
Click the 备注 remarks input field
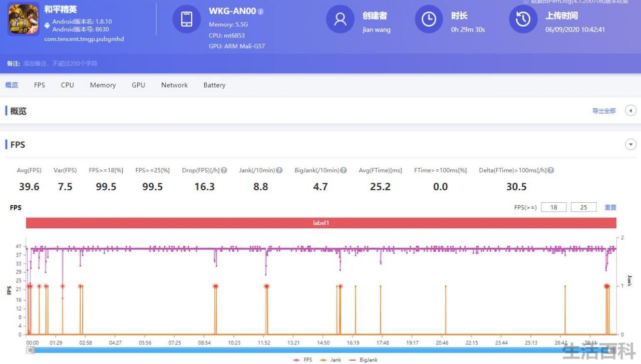(60, 64)
